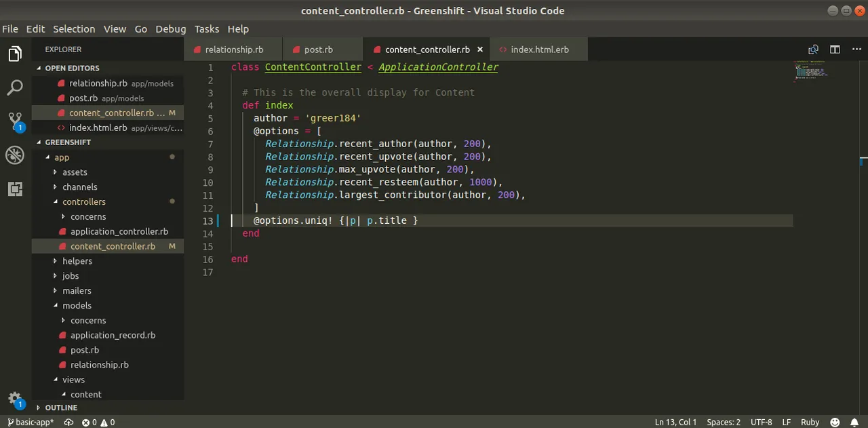Switch to the index.html.erb tab
Image resolution: width=868 pixels, height=428 pixels.
[540, 50]
